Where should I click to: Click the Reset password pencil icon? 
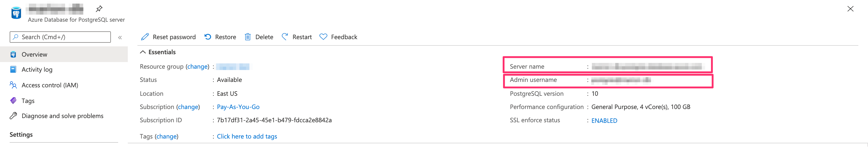coord(145,37)
